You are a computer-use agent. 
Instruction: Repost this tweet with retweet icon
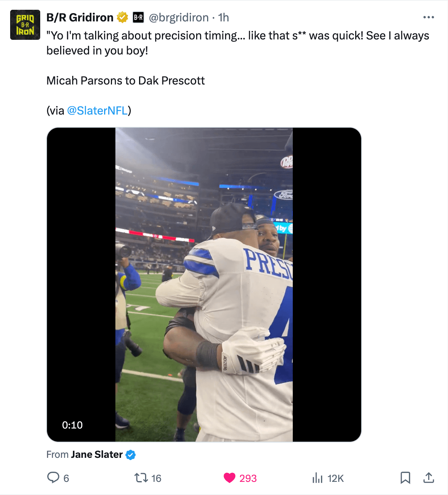141,478
